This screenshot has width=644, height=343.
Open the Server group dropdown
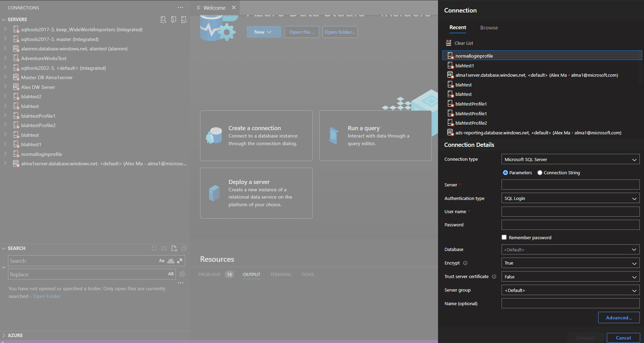[x=570, y=290]
